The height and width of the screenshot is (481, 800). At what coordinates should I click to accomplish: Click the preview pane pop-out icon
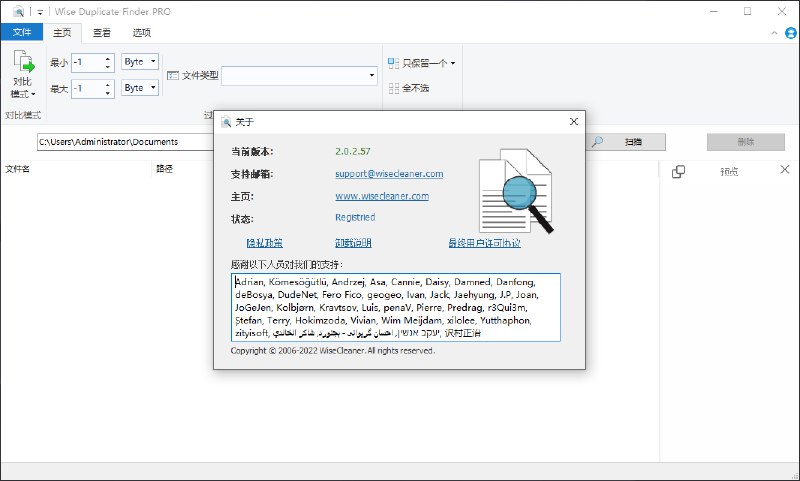click(x=678, y=171)
